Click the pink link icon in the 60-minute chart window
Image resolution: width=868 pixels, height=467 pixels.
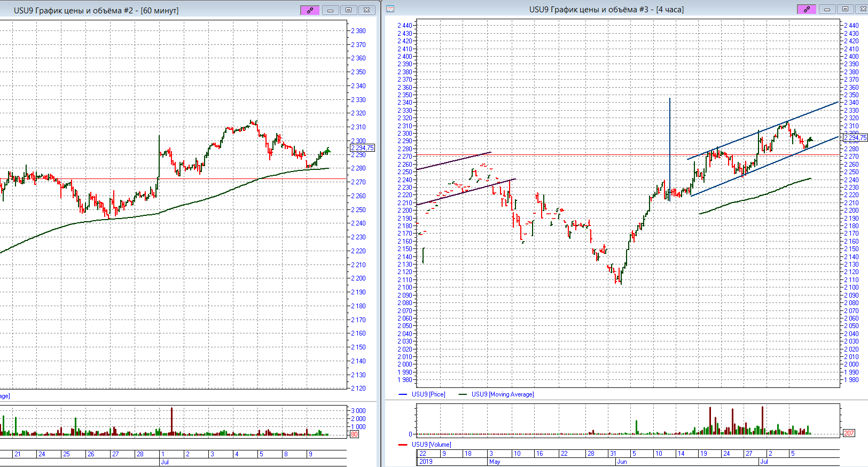[x=310, y=10]
